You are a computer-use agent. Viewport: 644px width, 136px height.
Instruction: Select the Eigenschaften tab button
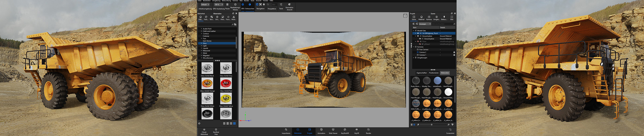coord(422,73)
